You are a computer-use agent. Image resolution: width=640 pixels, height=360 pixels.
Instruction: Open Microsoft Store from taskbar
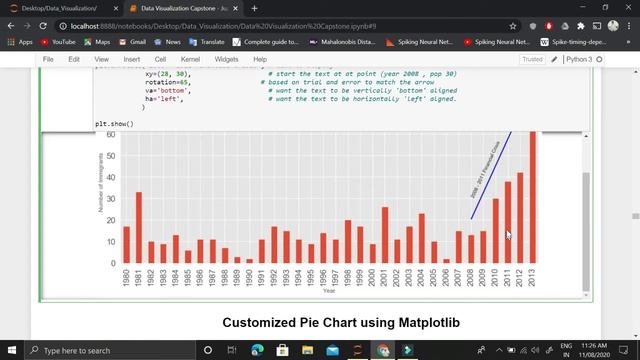click(282, 350)
